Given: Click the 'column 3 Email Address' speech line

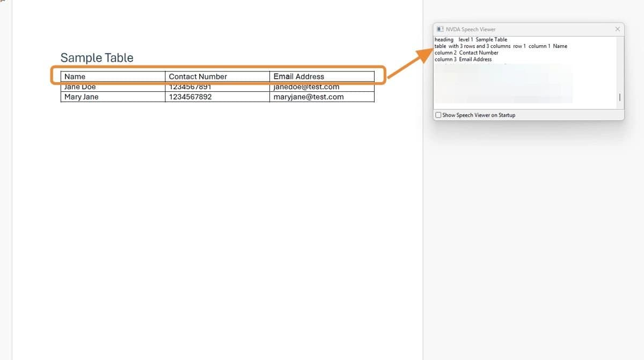Looking at the screenshot, I should tap(463, 59).
